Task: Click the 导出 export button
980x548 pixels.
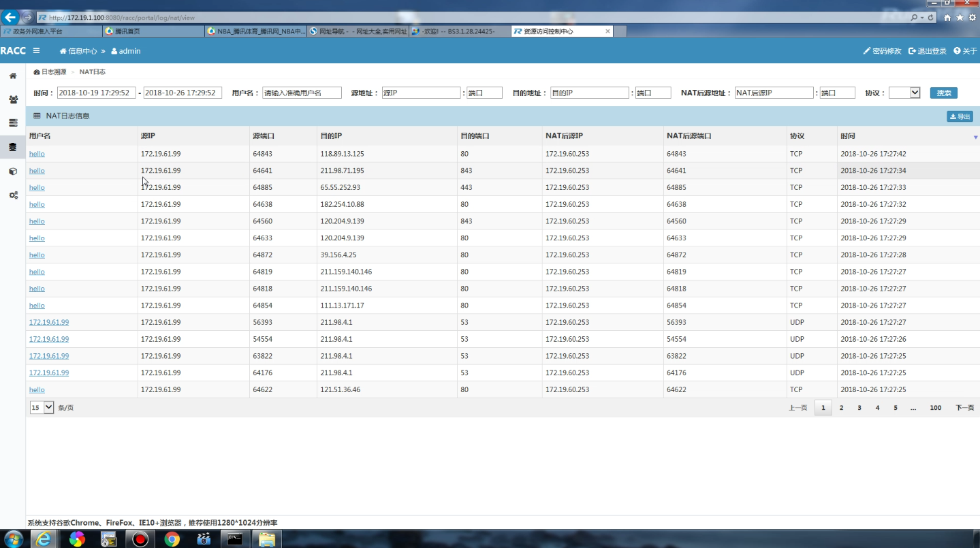Action: [960, 116]
